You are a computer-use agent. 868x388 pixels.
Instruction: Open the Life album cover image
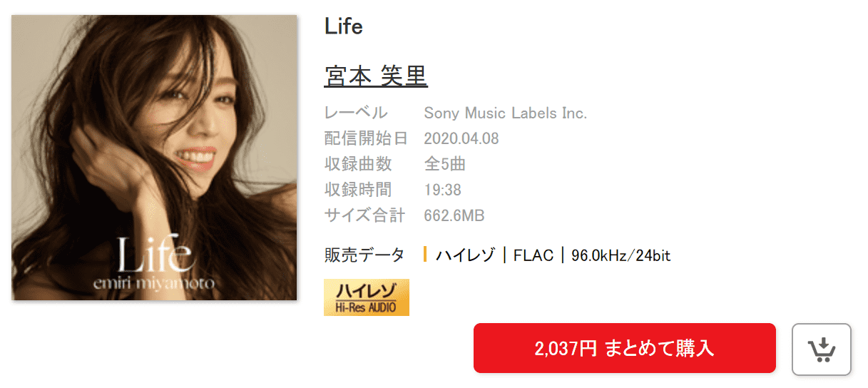pos(155,158)
